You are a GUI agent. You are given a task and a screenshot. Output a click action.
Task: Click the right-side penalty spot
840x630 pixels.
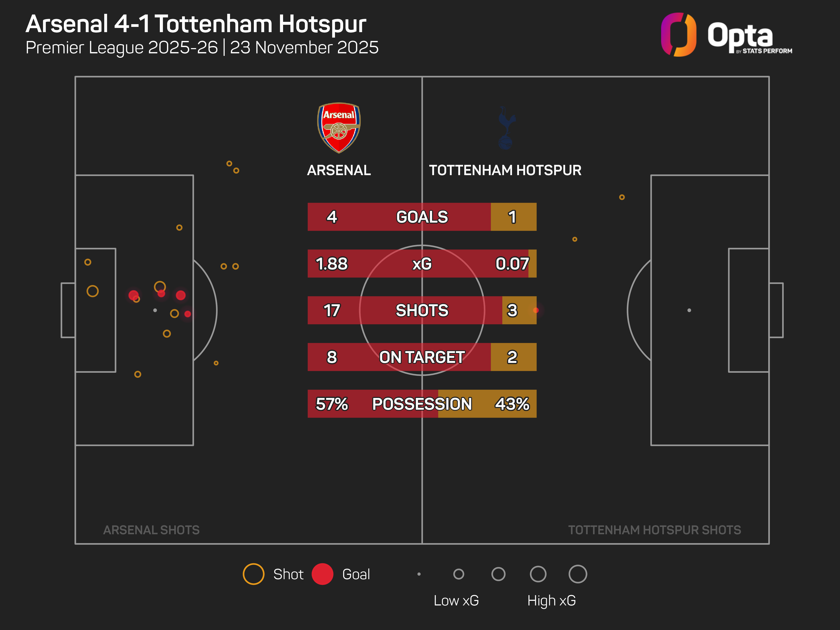[x=689, y=310]
